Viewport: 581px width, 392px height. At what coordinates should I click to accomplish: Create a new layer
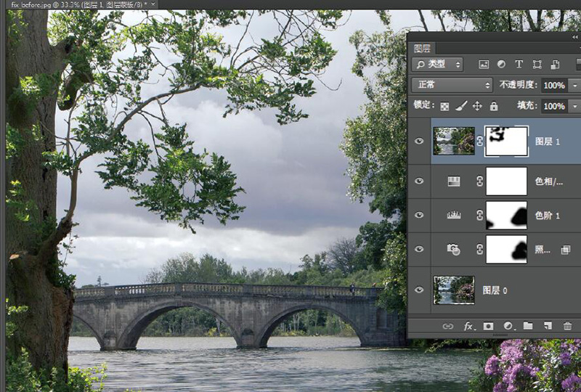pyautogui.click(x=548, y=326)
